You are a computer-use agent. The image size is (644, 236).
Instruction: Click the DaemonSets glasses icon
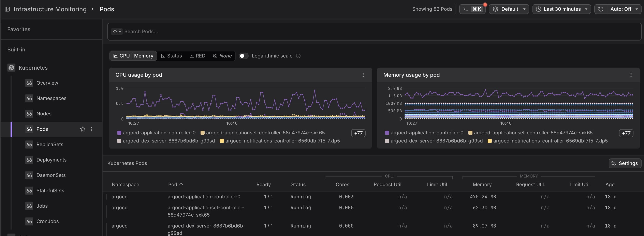point(29,175)
